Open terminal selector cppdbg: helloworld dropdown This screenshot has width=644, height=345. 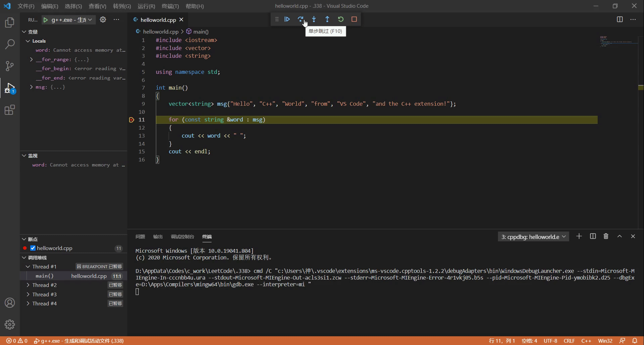pos(533,237)
